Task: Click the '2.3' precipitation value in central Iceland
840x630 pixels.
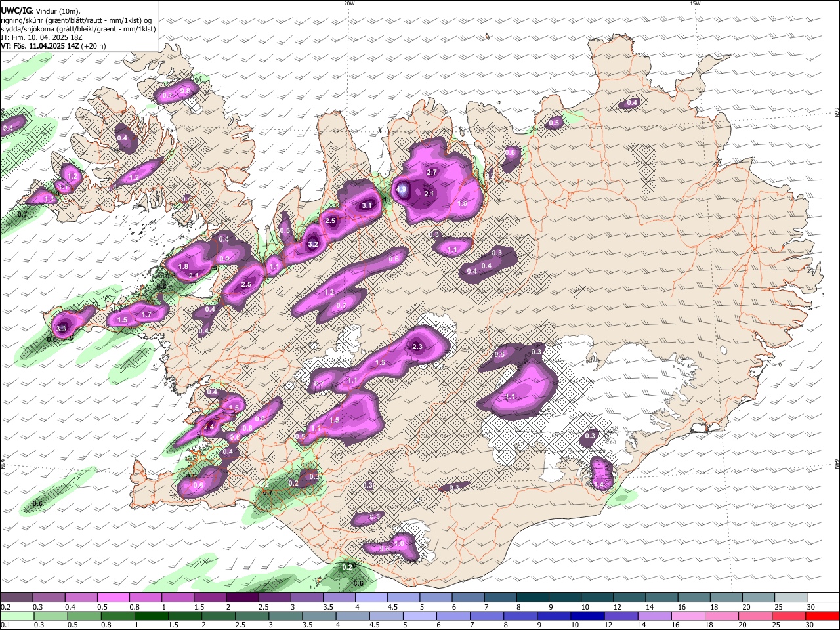Action: (417, 346)
